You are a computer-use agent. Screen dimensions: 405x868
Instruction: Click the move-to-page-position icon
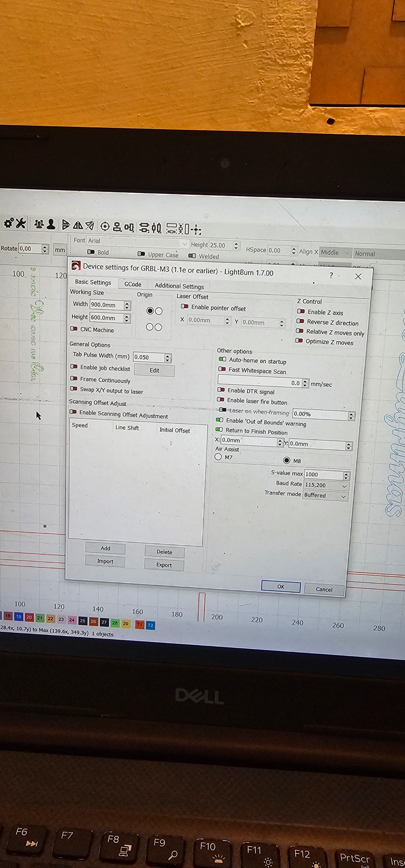pyautogui.click(x=196, y=230)
